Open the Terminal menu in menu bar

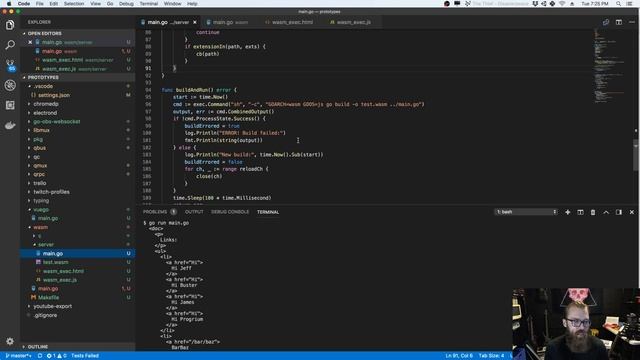point(149,4)
